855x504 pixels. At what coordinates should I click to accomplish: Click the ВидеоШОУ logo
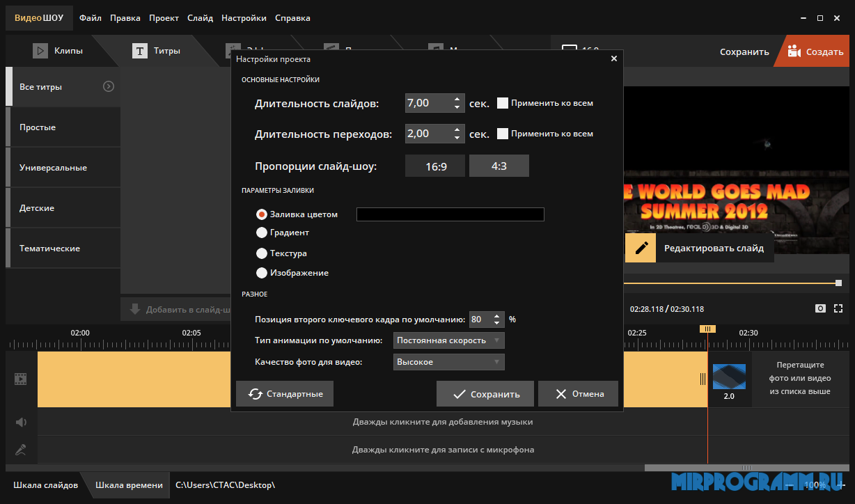coord(39,18)
